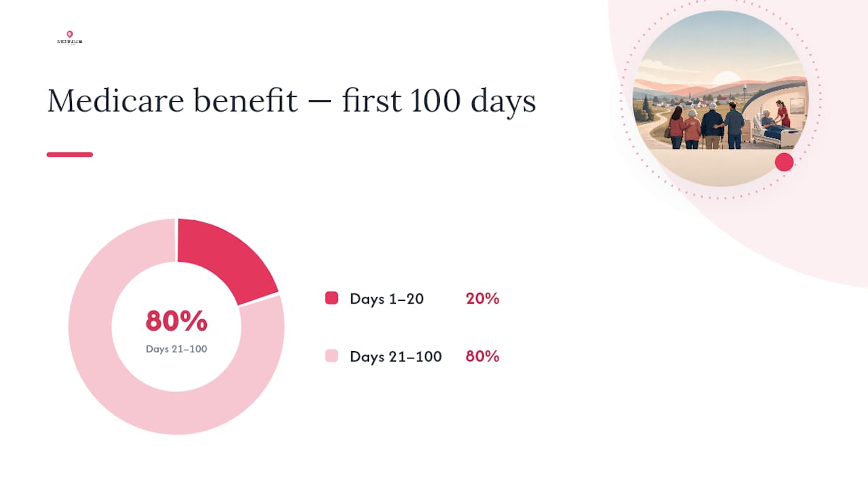Select the light pink Days 21–100 legend swatch
Viewport: 868px width, 488px height.
tap(332, 356)
